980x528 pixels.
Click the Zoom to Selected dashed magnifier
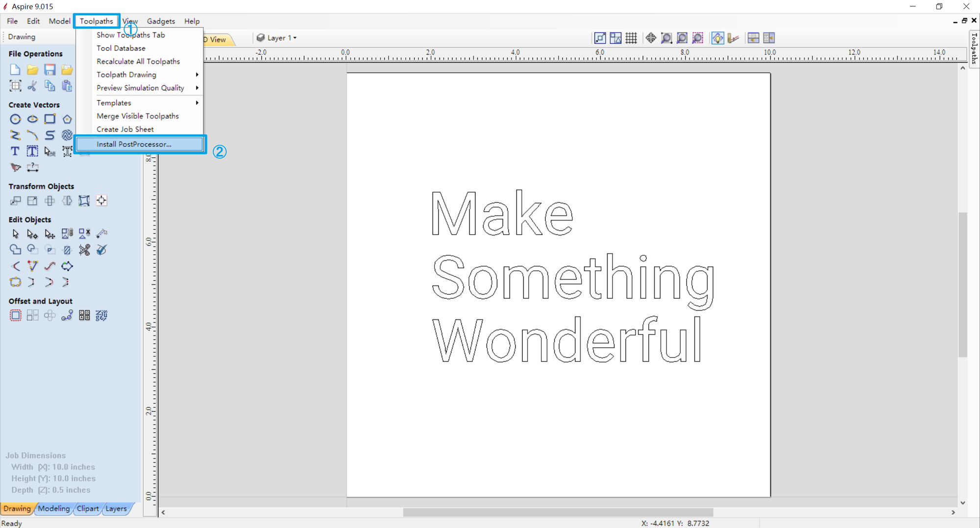click(x=698, y=38)
